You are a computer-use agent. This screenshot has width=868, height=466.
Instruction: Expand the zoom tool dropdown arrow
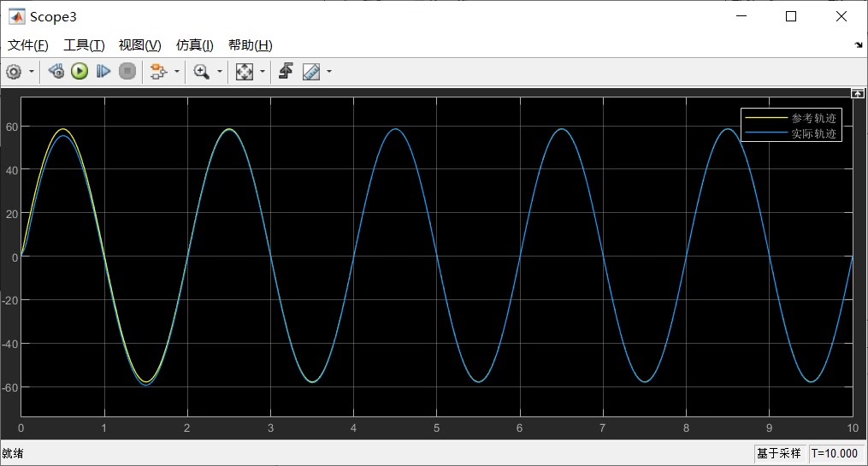coord(220,71)
